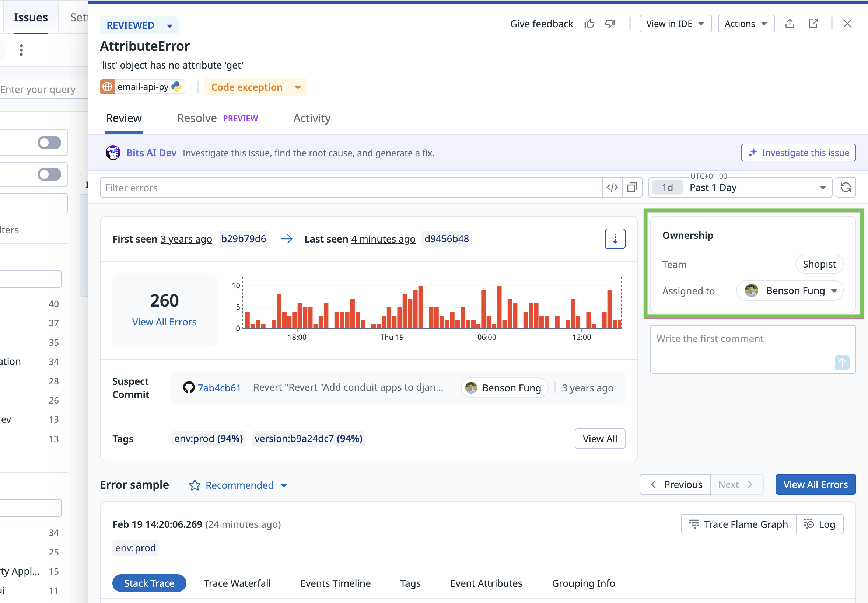
Task: Click the code view icon in filter bar
Action: pos(612,187)
